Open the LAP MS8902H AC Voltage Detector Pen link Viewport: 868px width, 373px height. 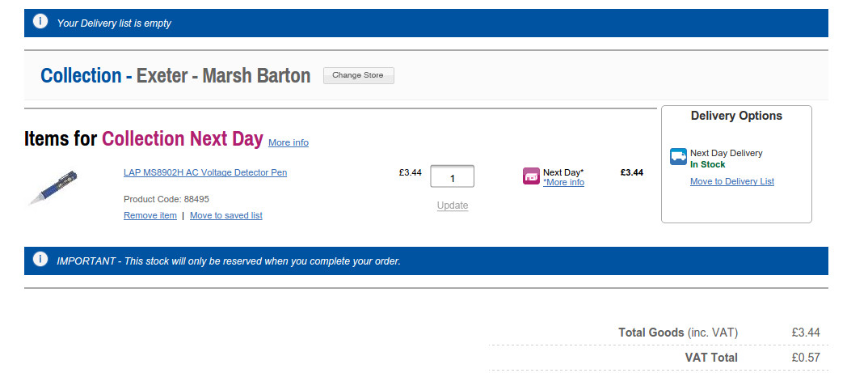point(205,172)
